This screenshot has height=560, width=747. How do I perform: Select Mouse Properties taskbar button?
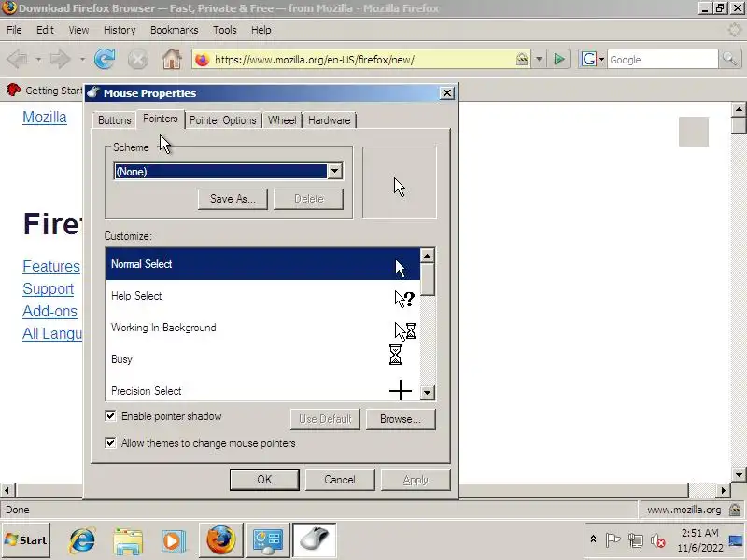click(x=315, y=540)
